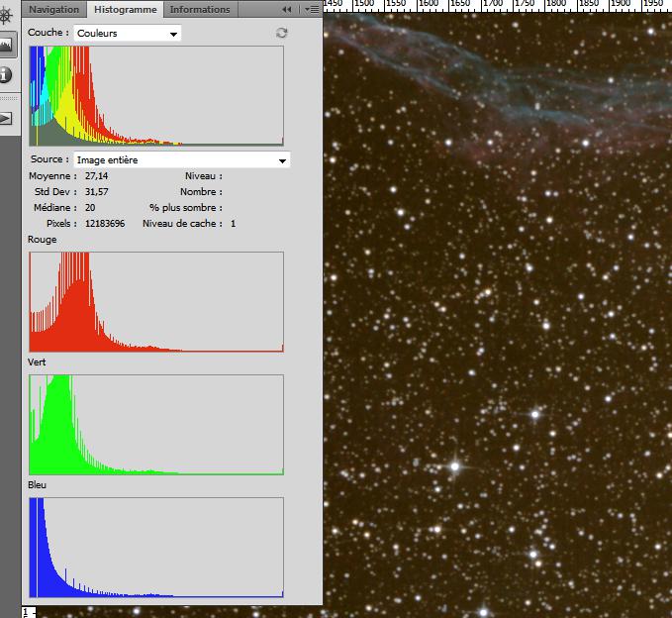
Task: Click the Niveau label
Action: (204, 176)
